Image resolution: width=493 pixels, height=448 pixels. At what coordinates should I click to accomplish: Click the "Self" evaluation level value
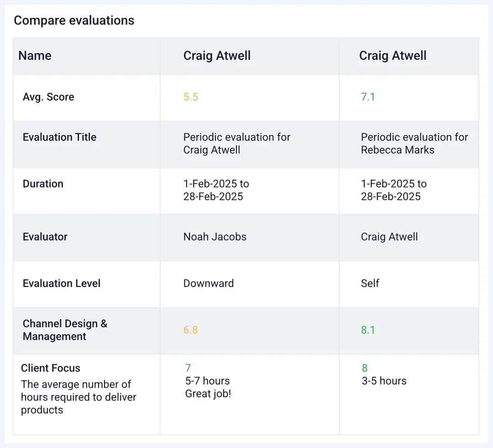point(370,283)
